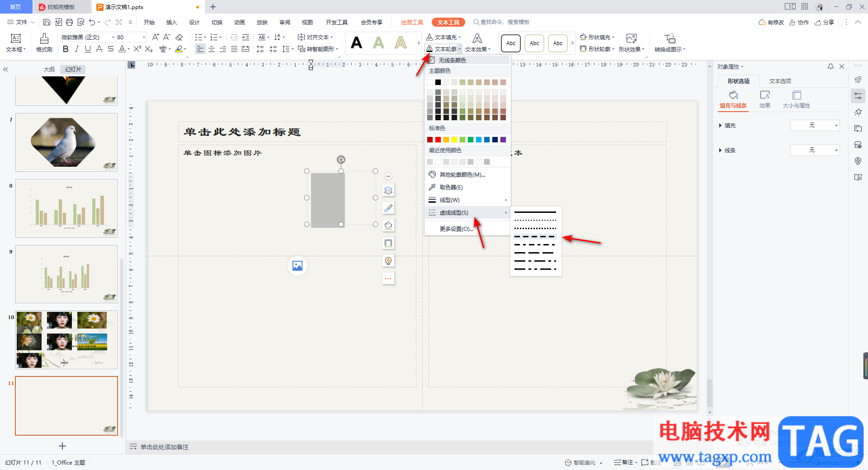Pick the red standard color swatch

click(438, 140)
